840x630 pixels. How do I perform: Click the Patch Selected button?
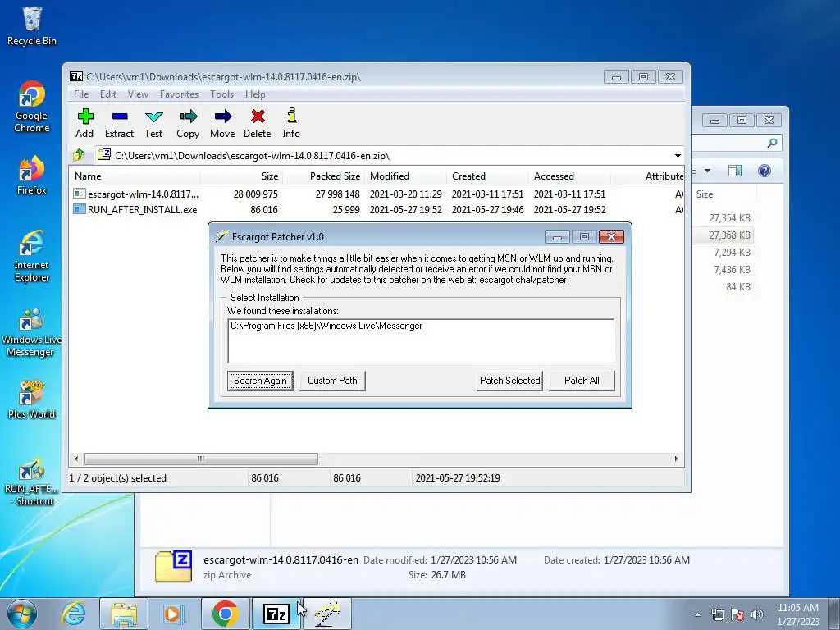(x=510, y=381)
